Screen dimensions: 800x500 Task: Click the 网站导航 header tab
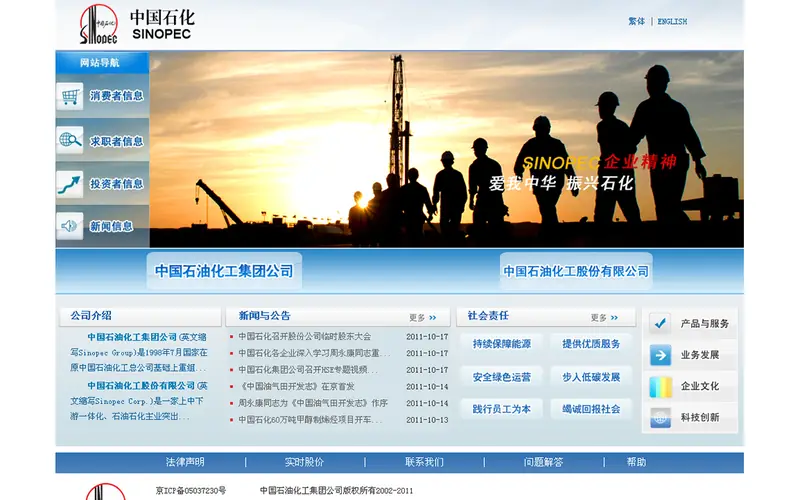coord(102,63)
